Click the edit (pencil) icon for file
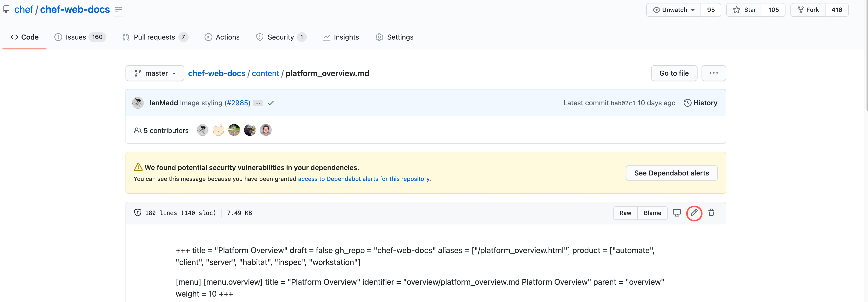The height and width of the screenshot is (302, 868). (694, 213)
